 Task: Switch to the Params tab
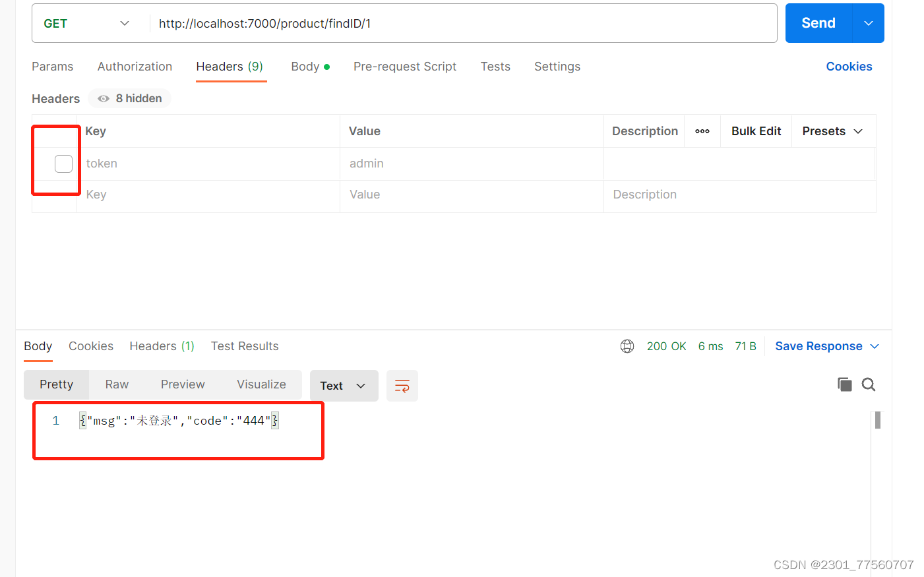point(53,67)
